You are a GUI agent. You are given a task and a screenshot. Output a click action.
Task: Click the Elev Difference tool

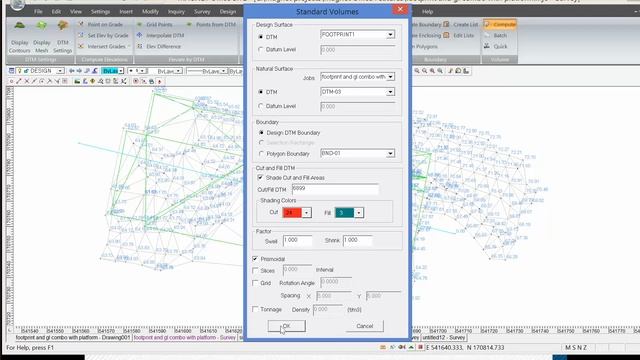(x=159, y=46)
